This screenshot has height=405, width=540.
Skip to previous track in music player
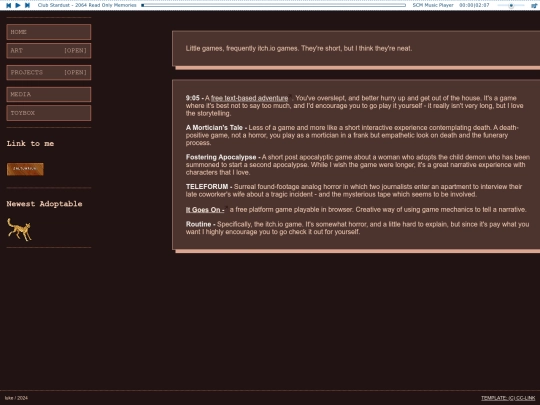click(9, 5)
